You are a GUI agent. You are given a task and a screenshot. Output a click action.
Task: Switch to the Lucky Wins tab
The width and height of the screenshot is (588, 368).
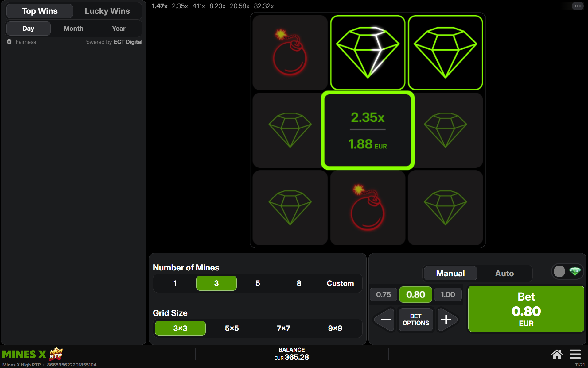[x=107, y=11]
